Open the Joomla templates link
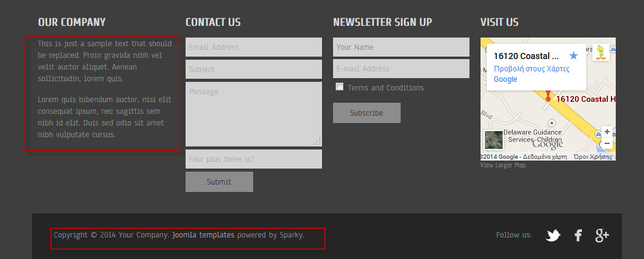This screenshot has height=259, width=644. (203, 235)
